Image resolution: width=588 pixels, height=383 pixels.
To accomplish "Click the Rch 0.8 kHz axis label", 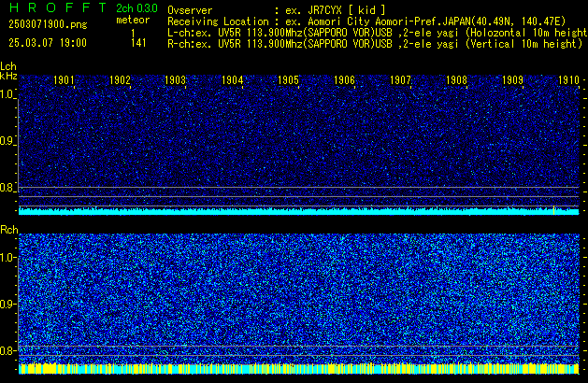I will point(7,350).
